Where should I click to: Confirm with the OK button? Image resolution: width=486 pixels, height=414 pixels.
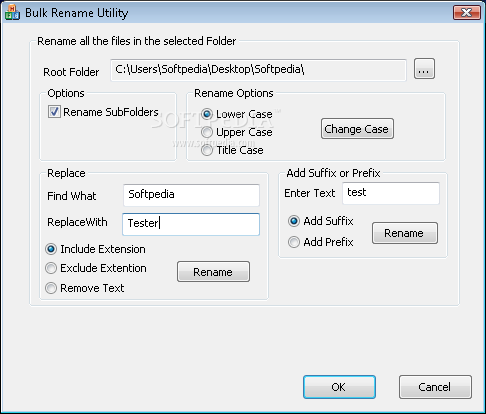tap(339, 387)
